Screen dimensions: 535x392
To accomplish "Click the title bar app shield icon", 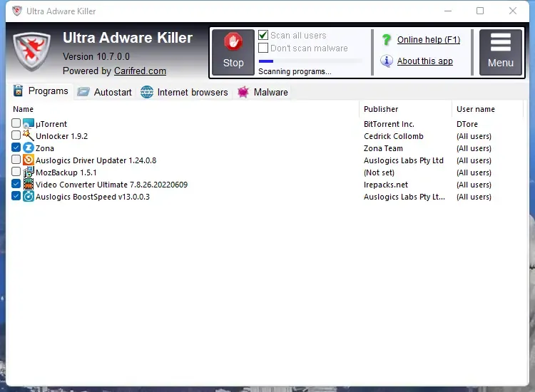I will pyautogui.click(x=16, y=11).
